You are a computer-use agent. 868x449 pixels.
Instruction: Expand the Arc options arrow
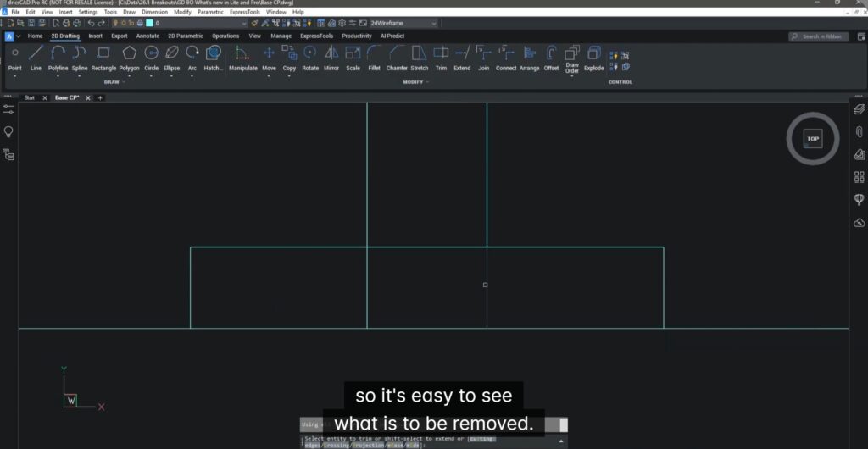coord(192,75)
